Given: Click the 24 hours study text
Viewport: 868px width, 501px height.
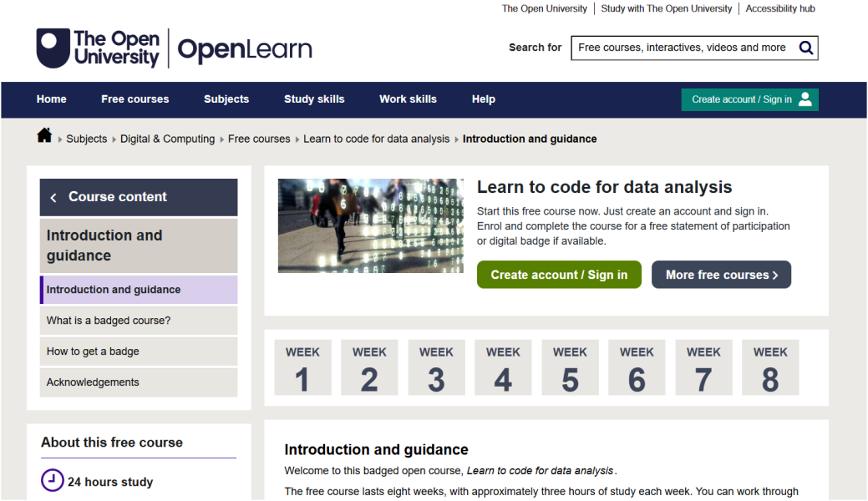Looking at the screenshot, I should pyautogui.click(x=110, y=482).
